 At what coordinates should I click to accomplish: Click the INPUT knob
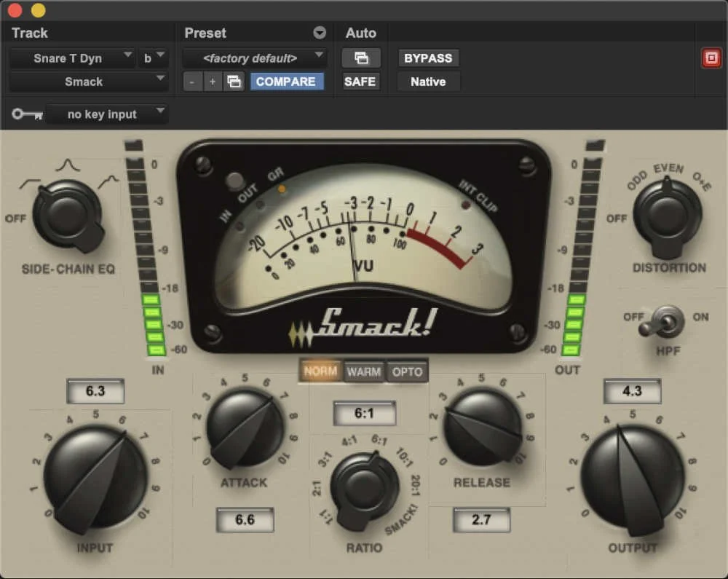(x=95, y=478)
